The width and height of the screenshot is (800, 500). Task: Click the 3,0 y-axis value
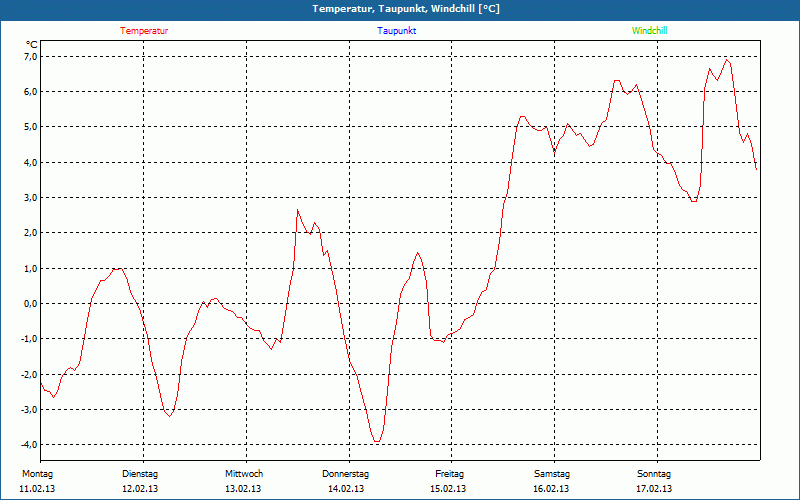click(x=31, y=197)
